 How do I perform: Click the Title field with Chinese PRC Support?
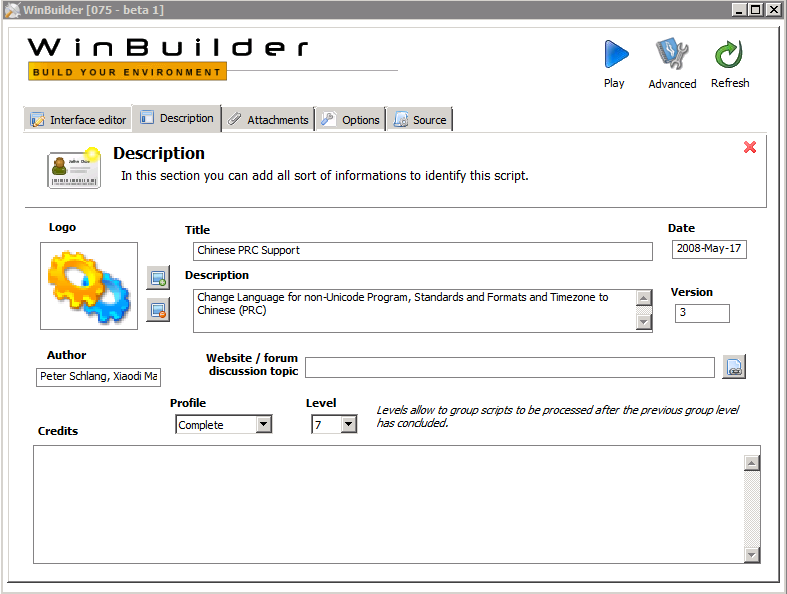point(423,251)
